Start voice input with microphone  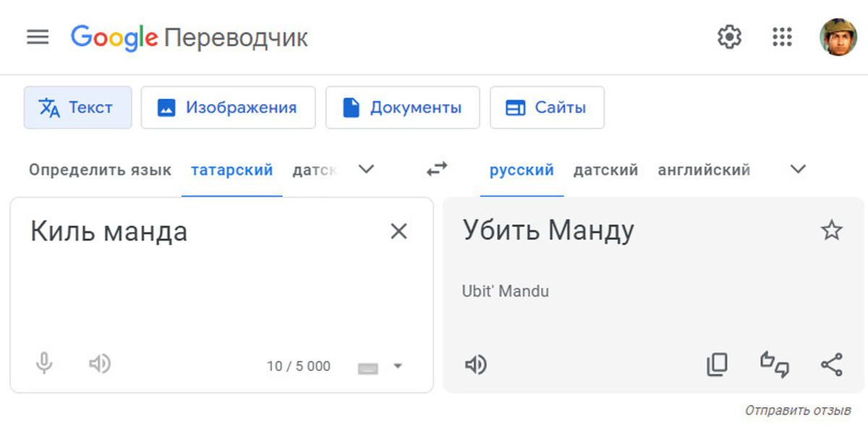click(x=44, y=363)
